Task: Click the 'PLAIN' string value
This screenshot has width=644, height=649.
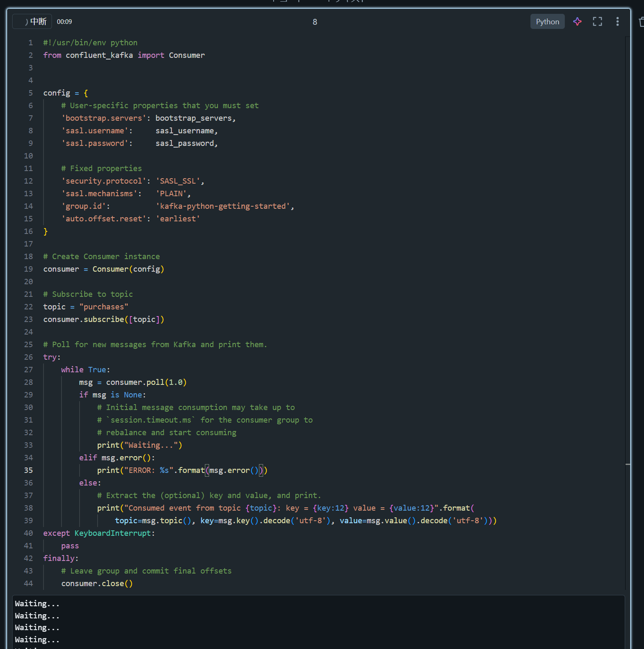Action: tap(171, 194)
